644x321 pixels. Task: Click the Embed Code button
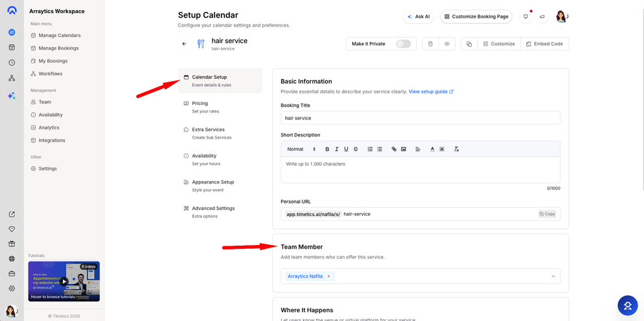click(x=545, y=44)
